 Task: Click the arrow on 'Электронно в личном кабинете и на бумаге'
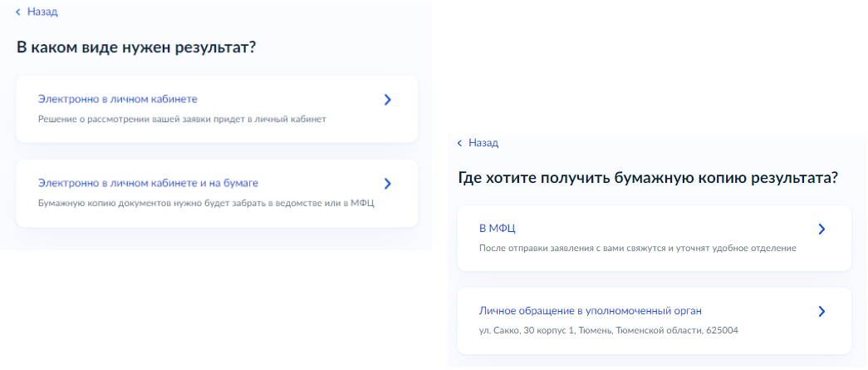tap(387, 184)
